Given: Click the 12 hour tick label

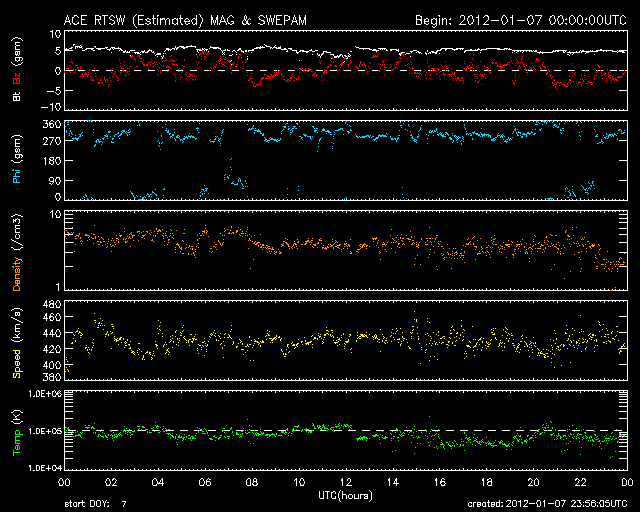Looking at the screenshot, I should coord(345,482).
